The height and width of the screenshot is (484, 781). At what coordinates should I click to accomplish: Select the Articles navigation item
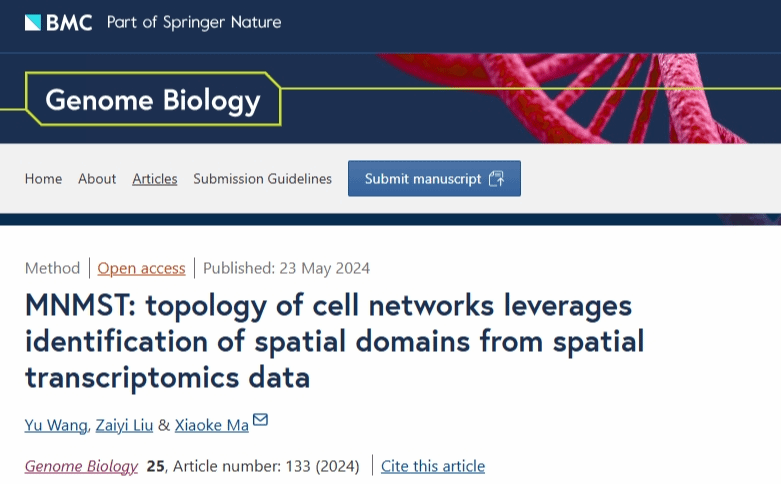point(154,179)
